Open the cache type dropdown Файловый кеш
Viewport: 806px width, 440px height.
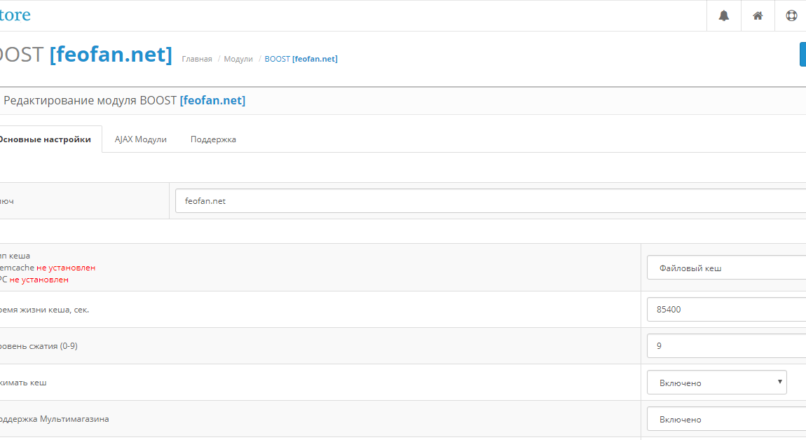point(726,268)
